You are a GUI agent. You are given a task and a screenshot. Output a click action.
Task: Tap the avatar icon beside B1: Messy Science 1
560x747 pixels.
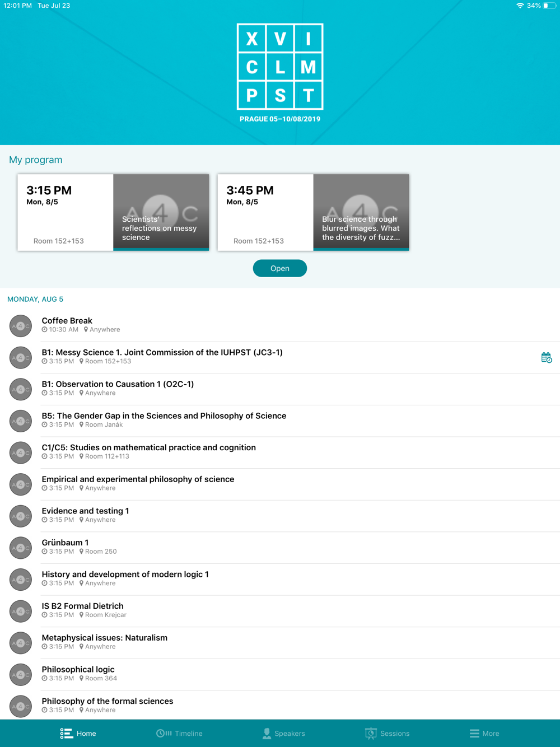point(21,357)
